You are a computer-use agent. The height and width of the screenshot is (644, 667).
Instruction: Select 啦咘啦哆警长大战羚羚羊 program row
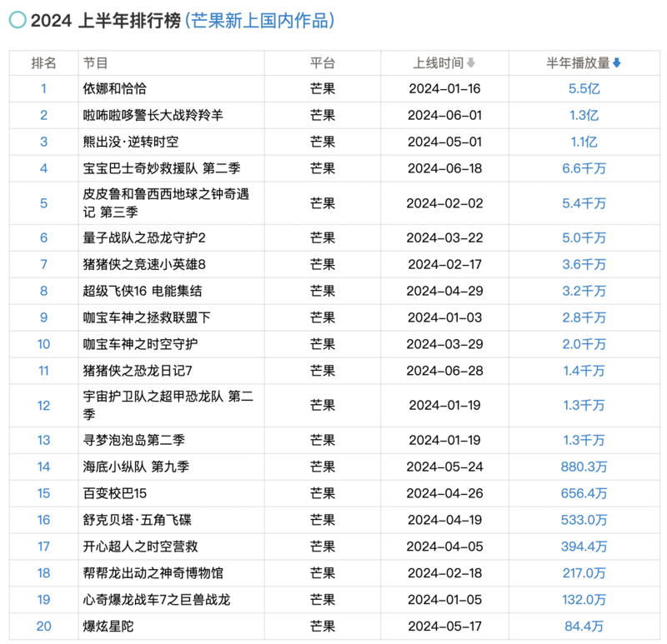coord(153,115)
